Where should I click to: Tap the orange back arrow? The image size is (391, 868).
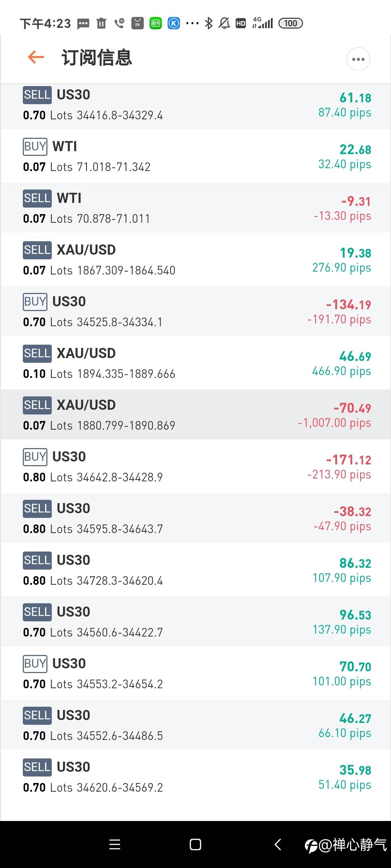(36, 57)
